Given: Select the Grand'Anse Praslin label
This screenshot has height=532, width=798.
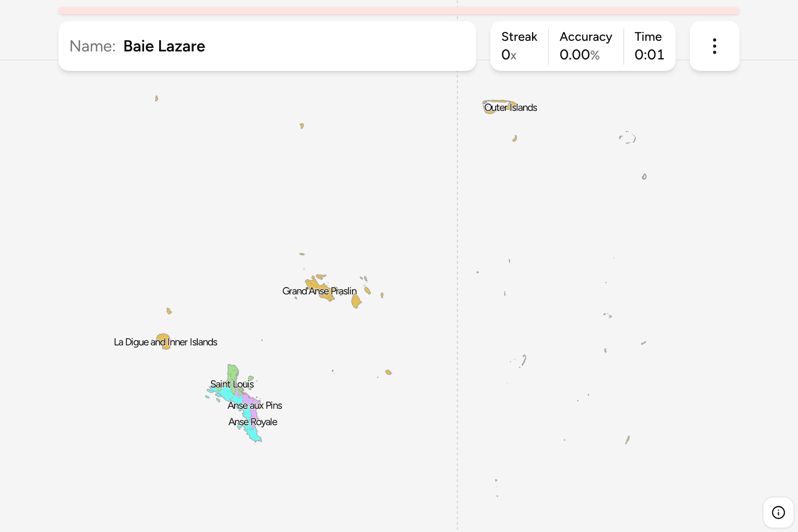Looking at the screenshot, I should [319, 291].
